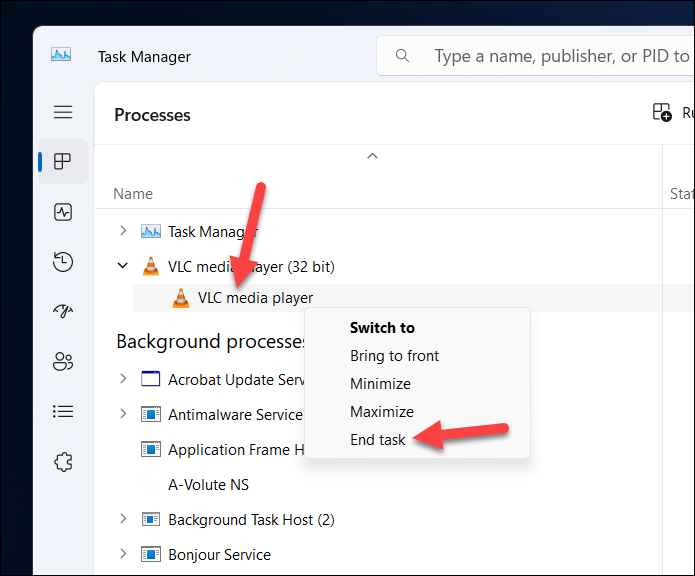The width and height of the screenshot is (695, 576).
Task: Select the Processes sidebar icon
Action: pyautogui.click(x=63, y=161)
